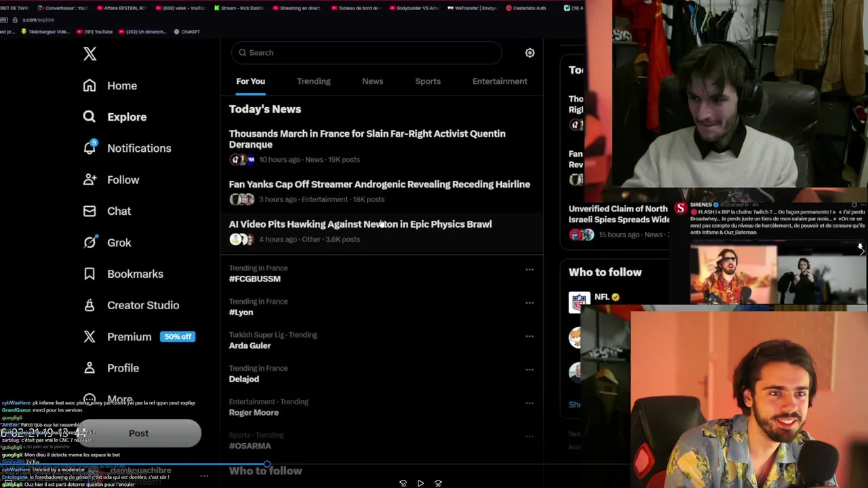Open the Bodybuilder VS browser tab
This screenshot has height=488, width=868.
pos(414,8)
